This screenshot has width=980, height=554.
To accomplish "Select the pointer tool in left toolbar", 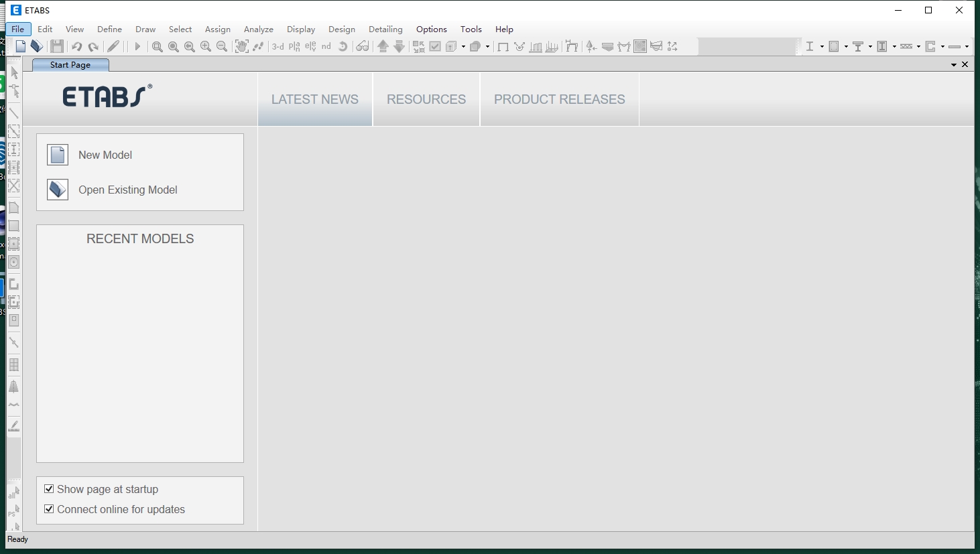I will 14,72.
